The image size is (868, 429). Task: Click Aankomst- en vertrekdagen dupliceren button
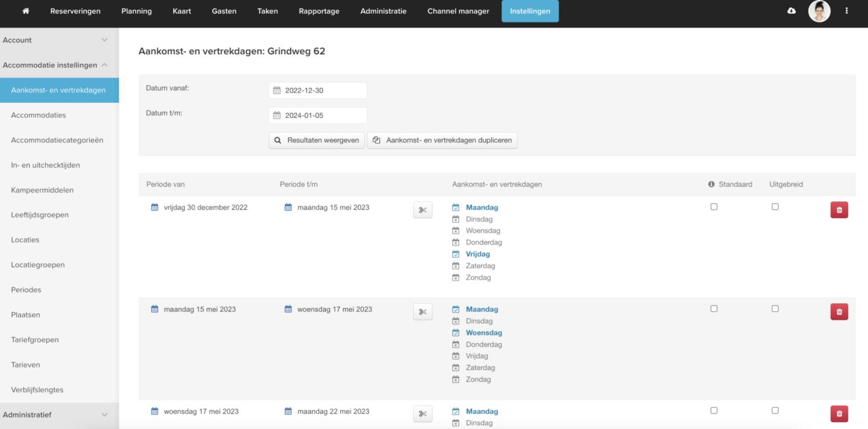click(442, 140)
